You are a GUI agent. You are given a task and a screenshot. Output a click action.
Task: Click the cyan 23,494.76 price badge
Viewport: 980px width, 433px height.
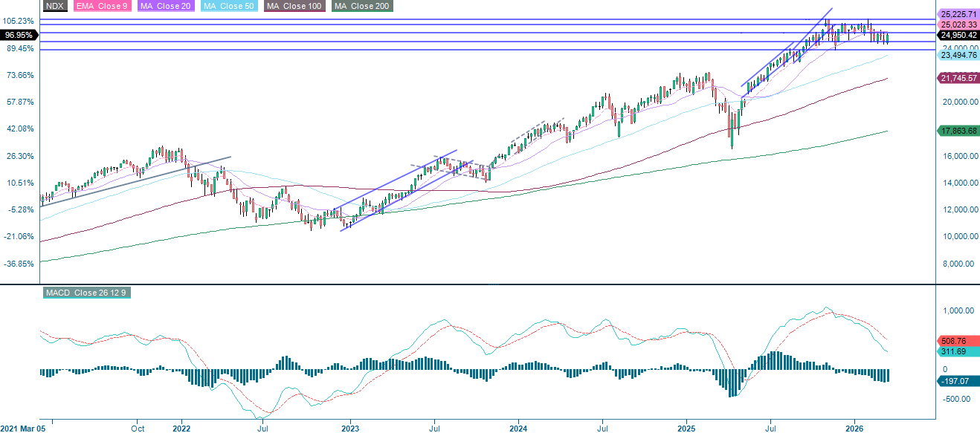[x=958, y=56]
